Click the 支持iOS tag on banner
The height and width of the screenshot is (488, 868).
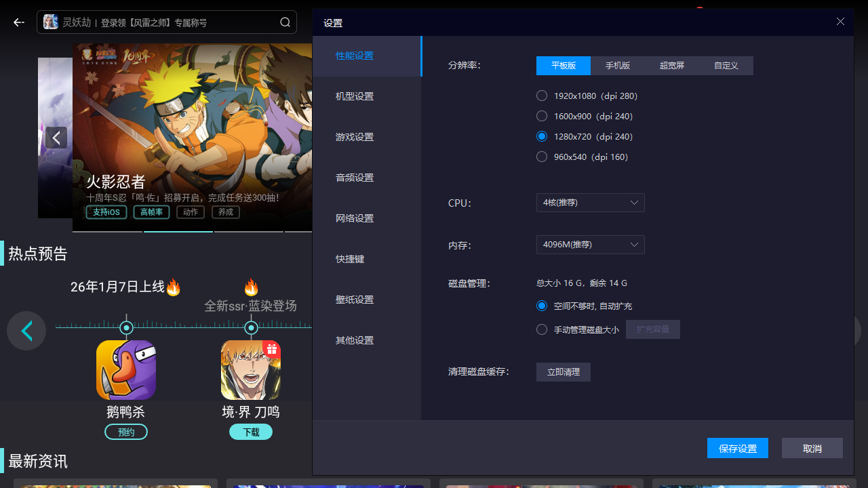pyautogui.click(x=106, y=212)
